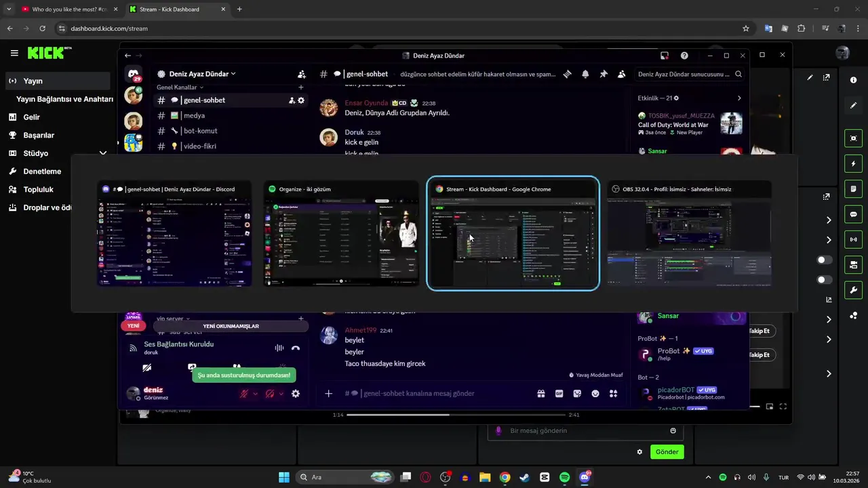868x488 pixels.
Task: Open the Discord gift icon
Action: 541,393
